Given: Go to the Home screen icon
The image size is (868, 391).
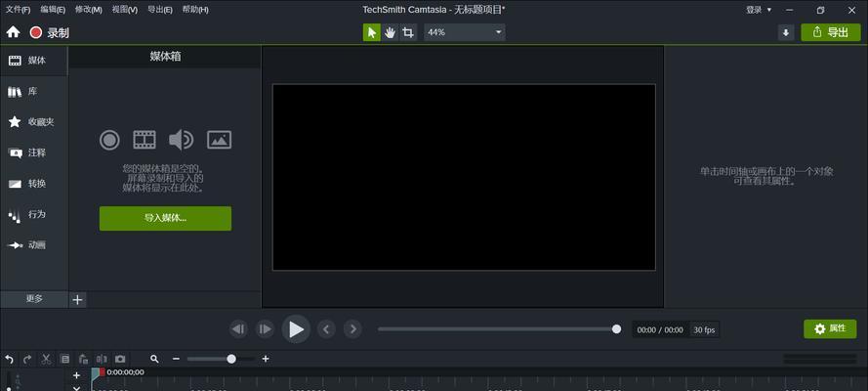Looking at the screenshot, I should coord(14,32).
